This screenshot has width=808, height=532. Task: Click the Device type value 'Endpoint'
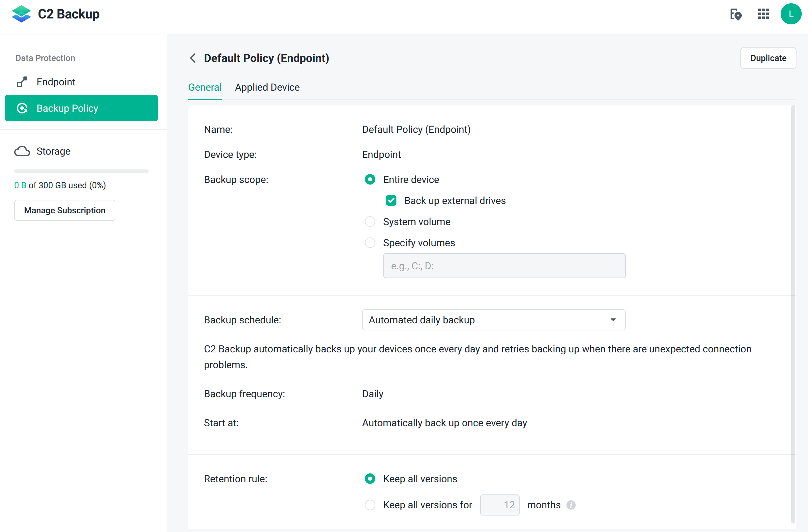[x=381, y=155]
